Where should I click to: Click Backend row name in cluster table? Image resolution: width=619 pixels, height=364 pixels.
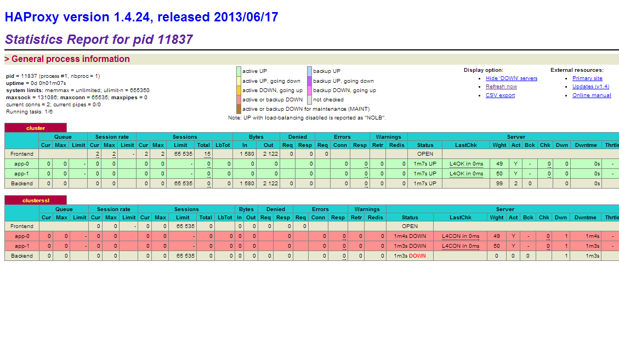point(22,184)
